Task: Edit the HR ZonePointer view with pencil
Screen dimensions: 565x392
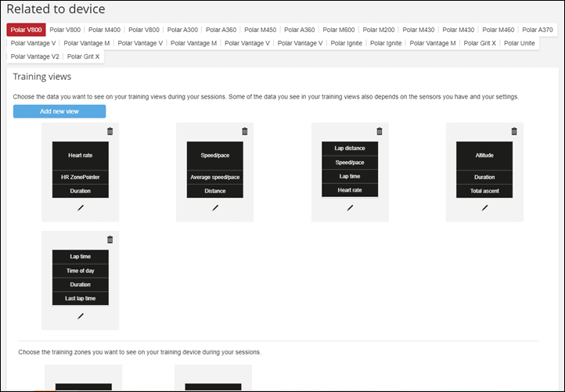Action: (x=81, y=208)
